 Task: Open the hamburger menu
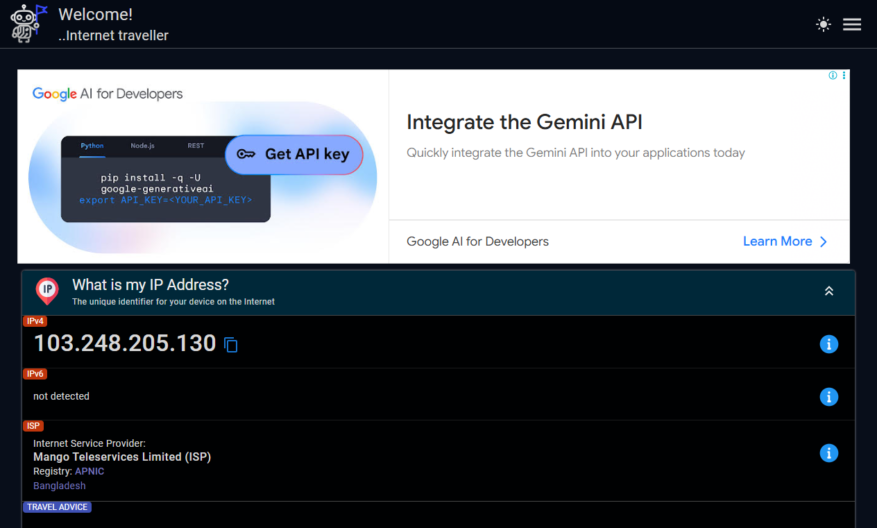[852, 24]
